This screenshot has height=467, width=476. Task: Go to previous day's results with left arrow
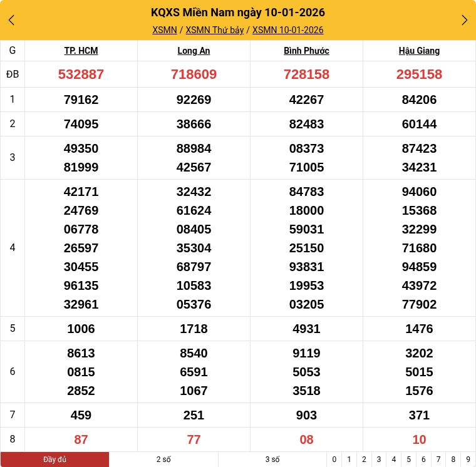[11, 20]
